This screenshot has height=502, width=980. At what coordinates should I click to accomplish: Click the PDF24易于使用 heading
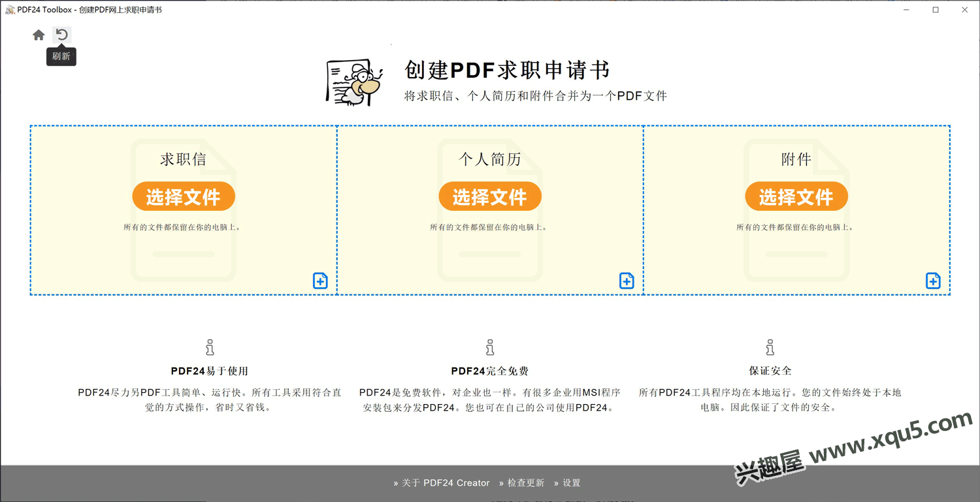210,371
